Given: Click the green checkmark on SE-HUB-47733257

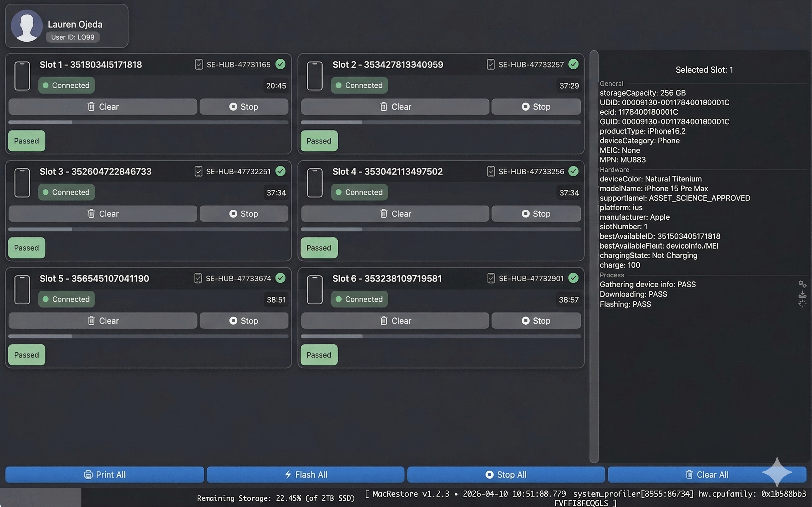Looking at the screenshot, I should pos(574,64).
